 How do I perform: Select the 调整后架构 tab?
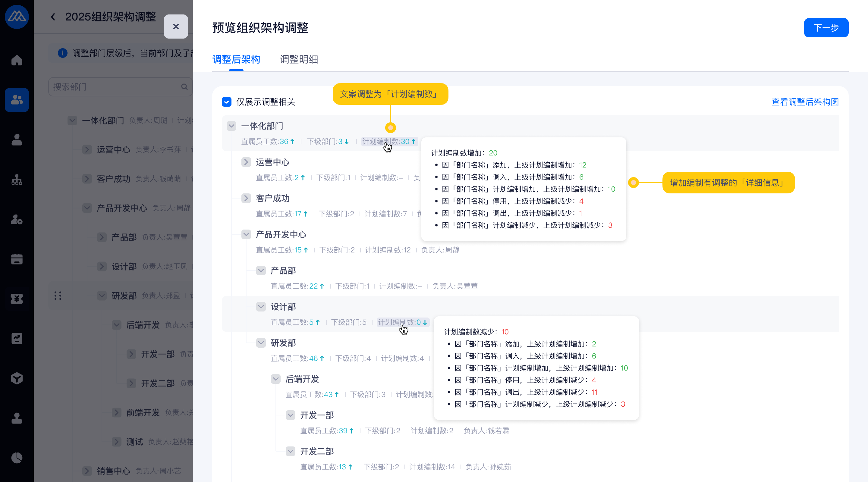[x=236, y=59]
